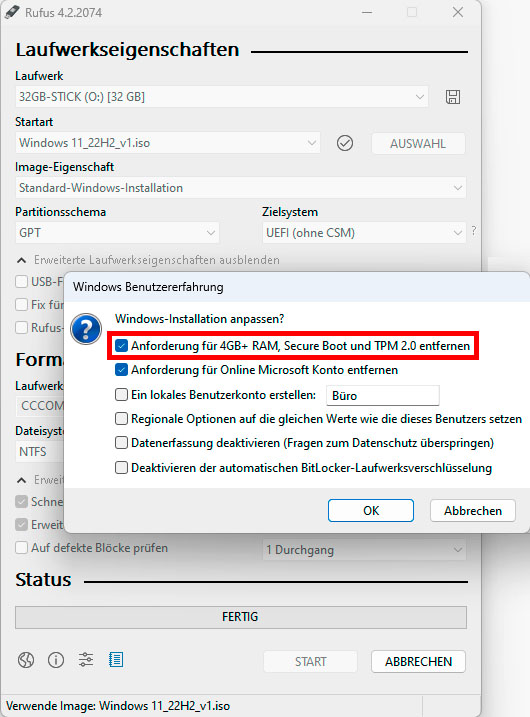530x717 pixels.
Task: Enable Deaktivieren der automatischen BitLocker-Laufwerksverschlüsselung
Action: (121, 468)
